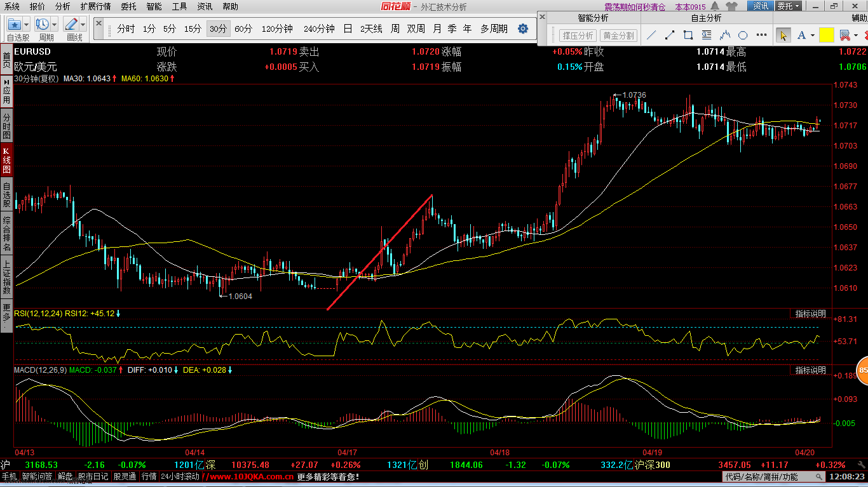Open the 系统 menu
The width and height of the screenshot is (868, 487).
[x=12, y=6]
